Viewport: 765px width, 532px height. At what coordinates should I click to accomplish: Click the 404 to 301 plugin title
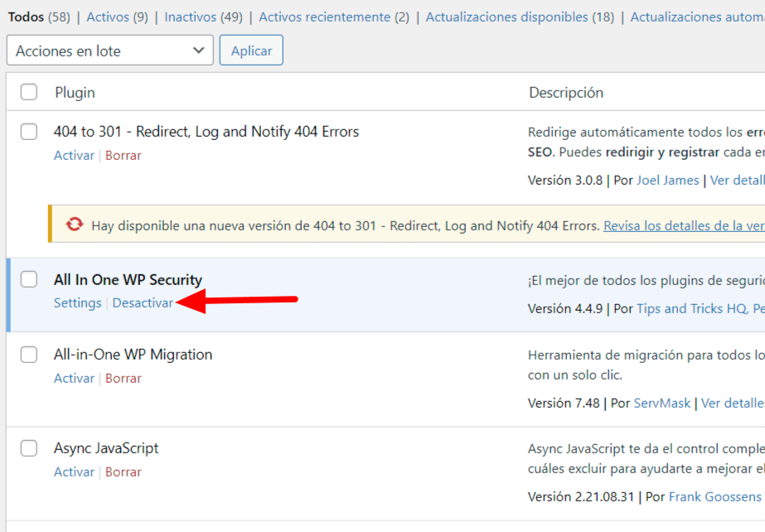[206, 132]
